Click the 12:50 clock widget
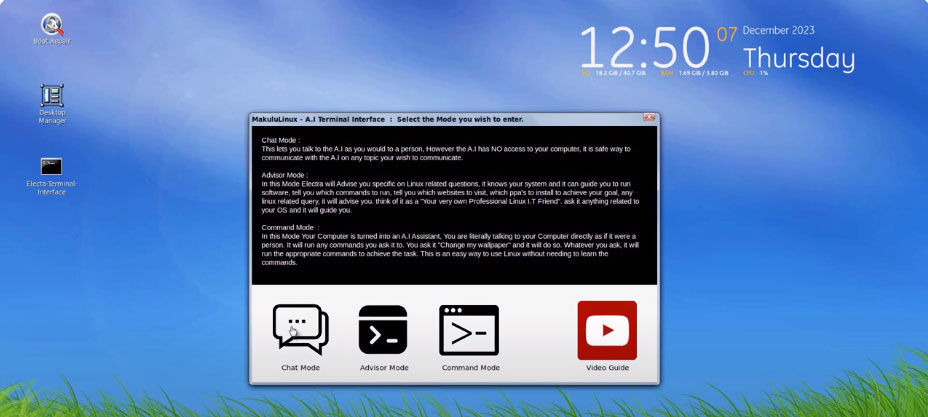The image size is (928, 417). [644, 47]
